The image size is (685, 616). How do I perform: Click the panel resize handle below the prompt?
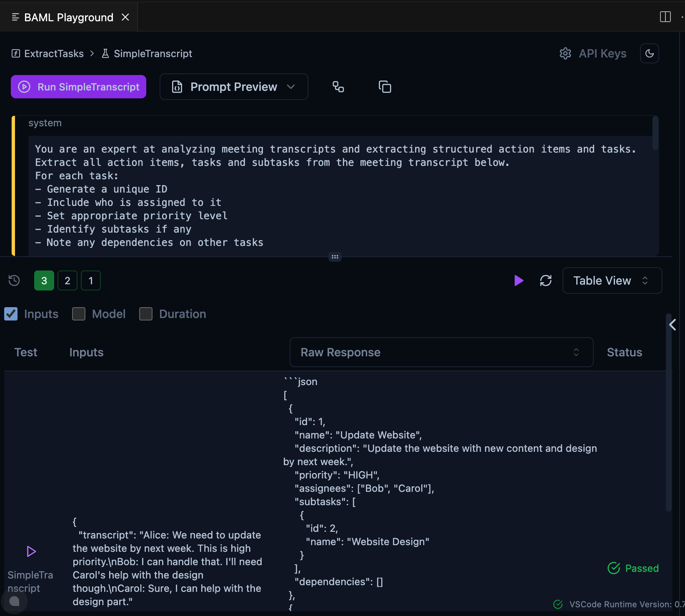[335, 257]
